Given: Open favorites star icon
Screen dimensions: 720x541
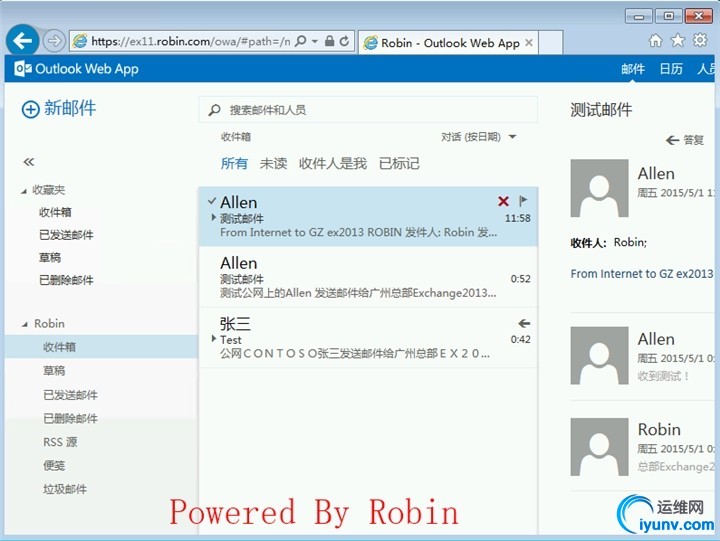Looking at the screenshot, I should [678, 41].
